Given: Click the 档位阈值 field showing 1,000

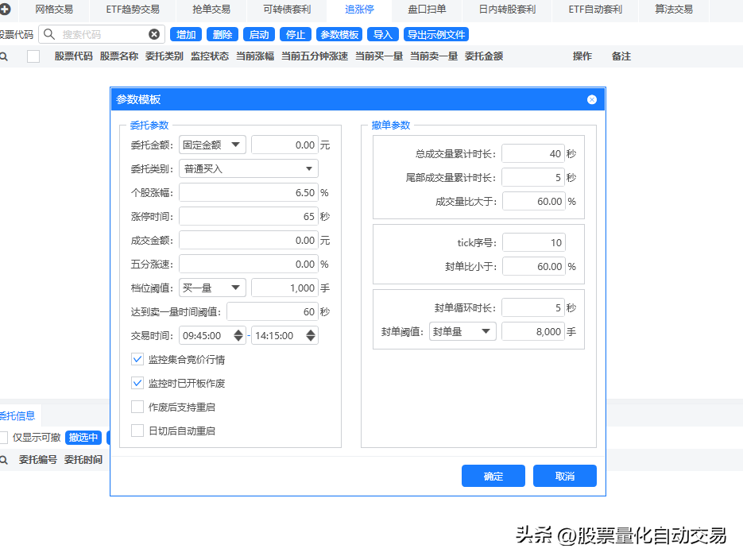Looking at the screenshot, I should tap(284, 288).
